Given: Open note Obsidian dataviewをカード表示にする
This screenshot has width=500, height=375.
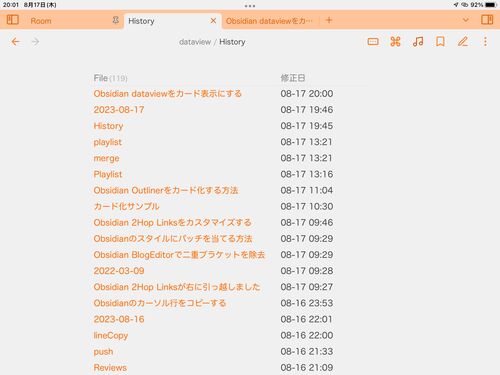Looking at the screenshot, I should [x=167, y=94].
